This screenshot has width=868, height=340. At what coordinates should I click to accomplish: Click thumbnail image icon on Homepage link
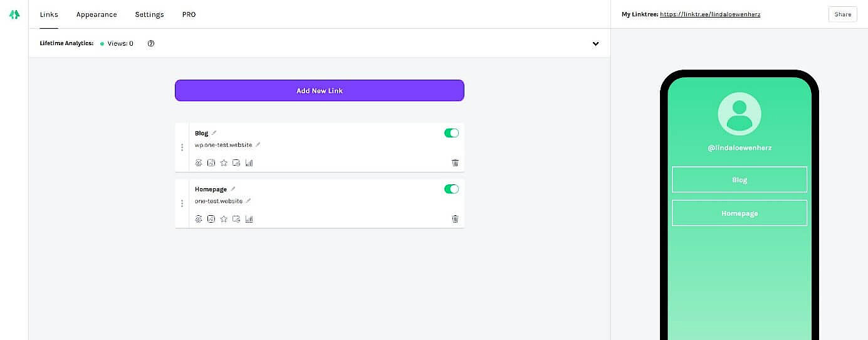[211, 219]
